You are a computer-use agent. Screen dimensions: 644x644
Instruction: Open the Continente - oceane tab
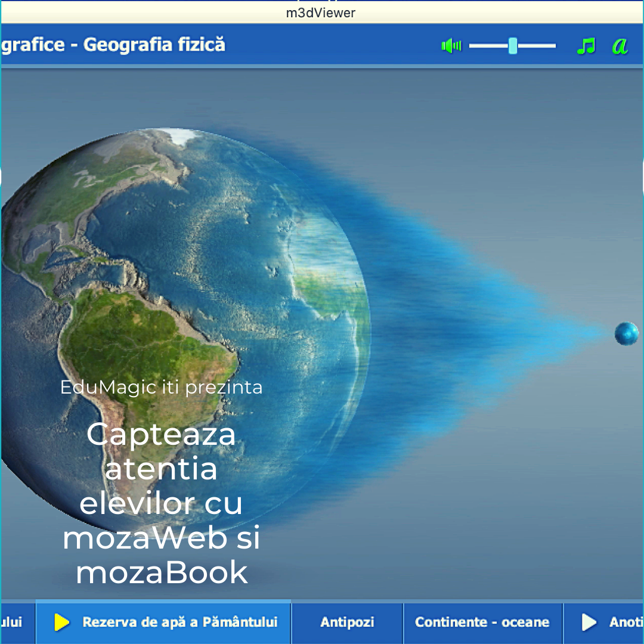click(x=483, y=622)
